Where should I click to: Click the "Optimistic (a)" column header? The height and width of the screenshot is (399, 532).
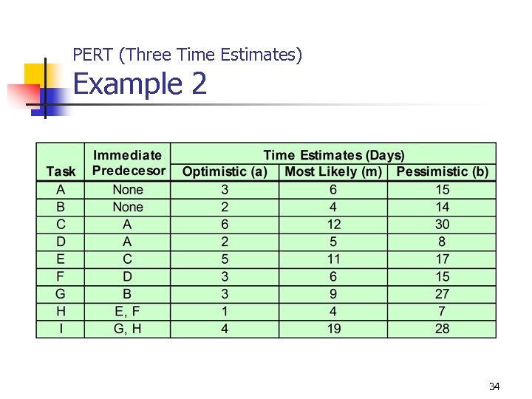[x=225, y=171]
